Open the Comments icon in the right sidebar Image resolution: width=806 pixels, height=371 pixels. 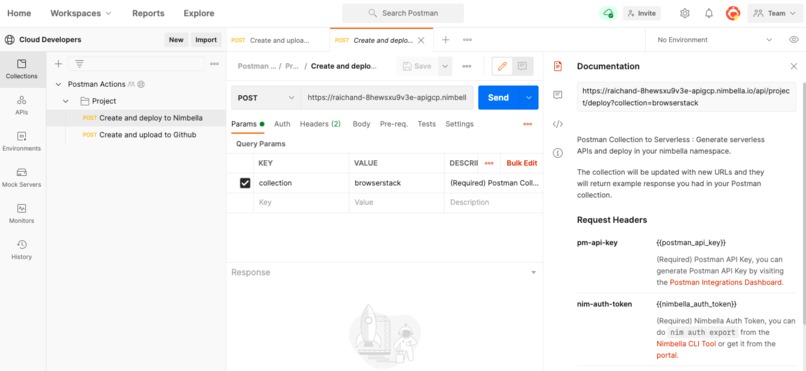pyautogui.click(x=558, y=95)
